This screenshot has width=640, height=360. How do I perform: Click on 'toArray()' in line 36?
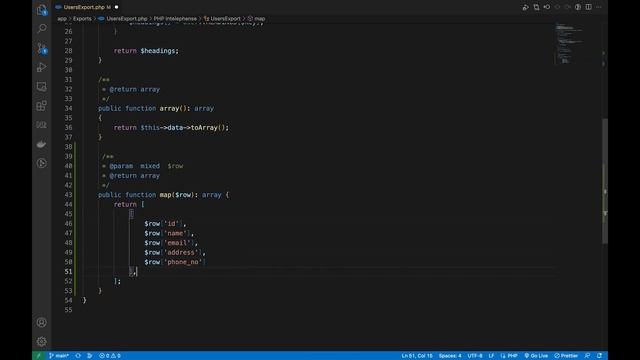tap(208, 128)
